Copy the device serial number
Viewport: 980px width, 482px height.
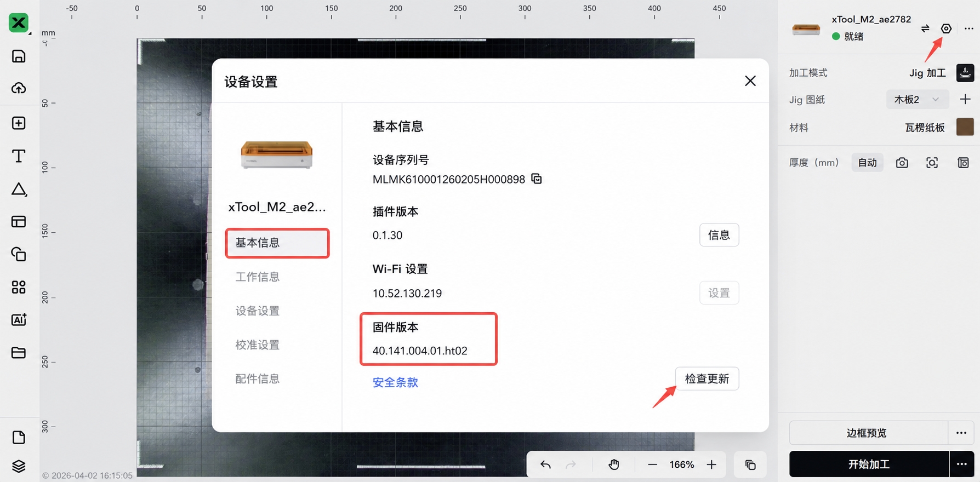[x=537, y=179]
